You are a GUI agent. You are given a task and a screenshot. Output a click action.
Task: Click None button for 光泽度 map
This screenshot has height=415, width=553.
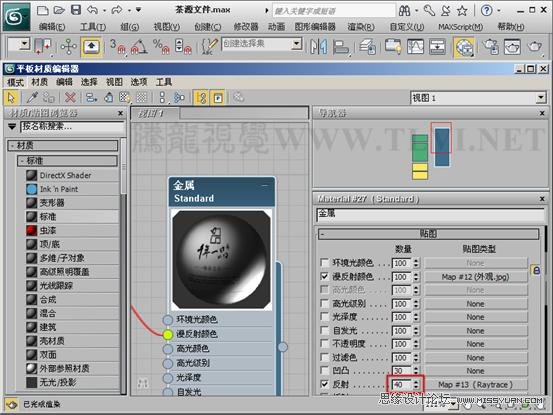475,317
